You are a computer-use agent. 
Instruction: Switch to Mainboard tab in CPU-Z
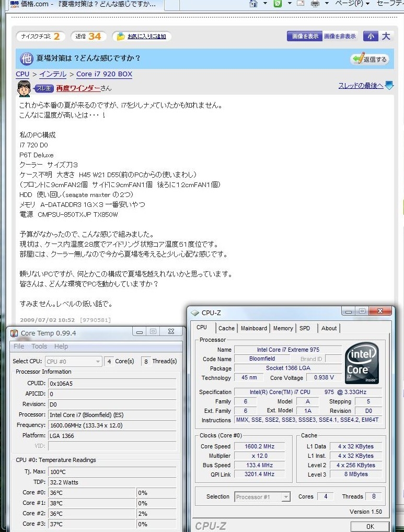253,328
